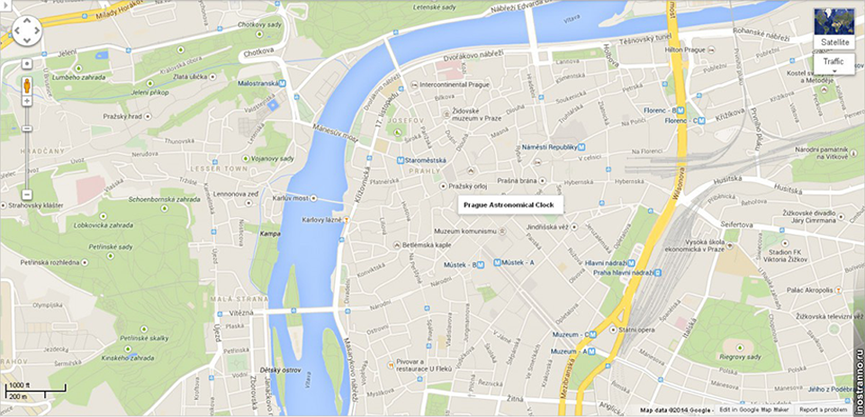Screen dimensions: 865x417
Task: Select the Staroměstská metro icon
Action: coord(401,160)
